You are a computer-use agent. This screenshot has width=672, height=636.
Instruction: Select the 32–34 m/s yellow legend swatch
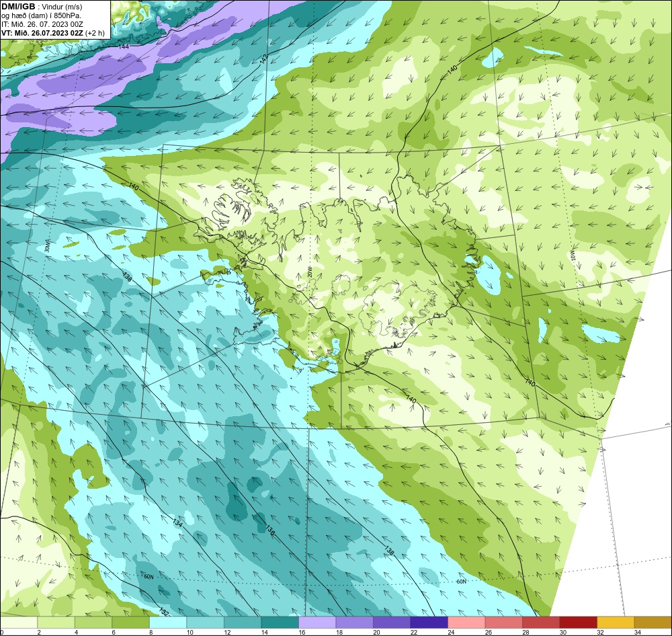pos(616,622)
